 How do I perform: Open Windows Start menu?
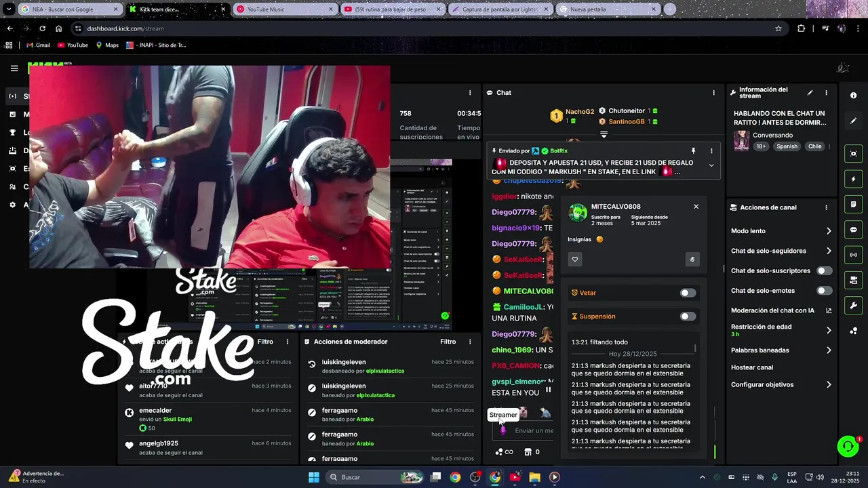point(314,477)
